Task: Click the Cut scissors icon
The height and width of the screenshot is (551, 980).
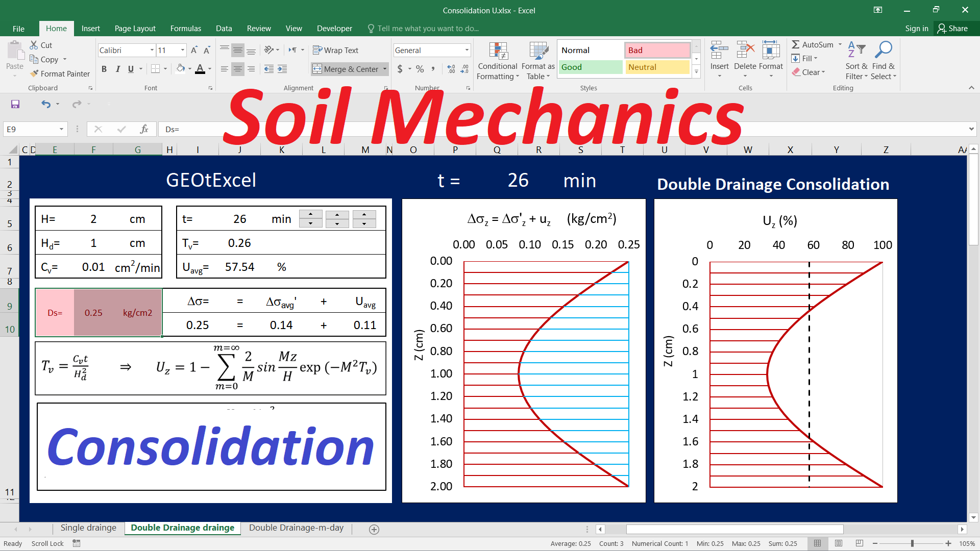Action: pyautogui.click(x=34, y=45)
